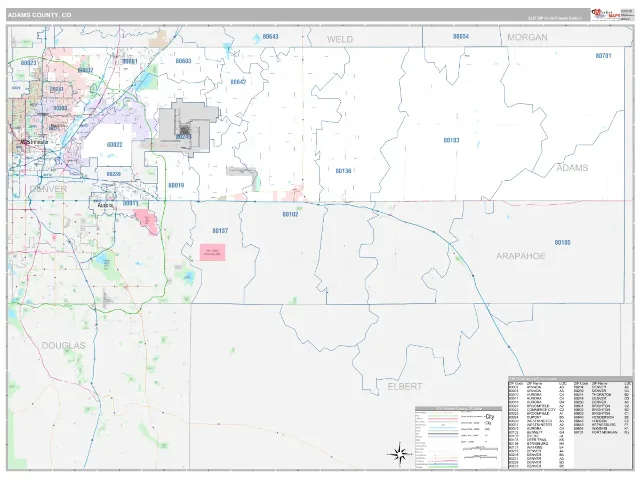Select ZIP code label 80011
The height and width of the screenshot is (480, 640).
[x=131, y=203]
